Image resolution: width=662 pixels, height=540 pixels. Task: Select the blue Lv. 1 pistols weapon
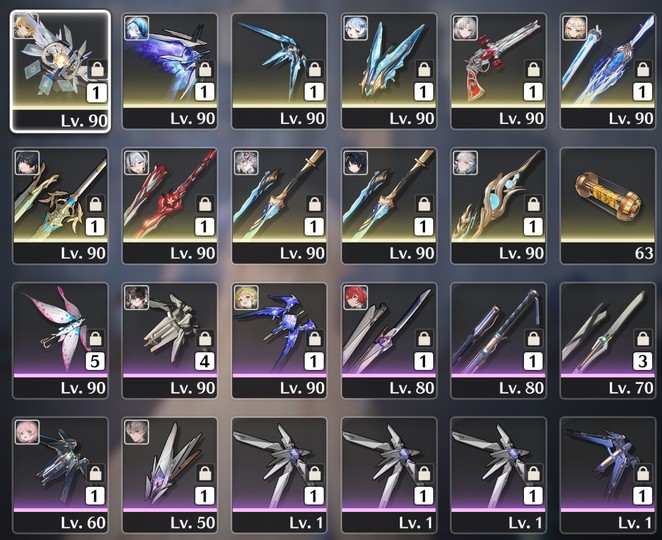pos(608,475)
